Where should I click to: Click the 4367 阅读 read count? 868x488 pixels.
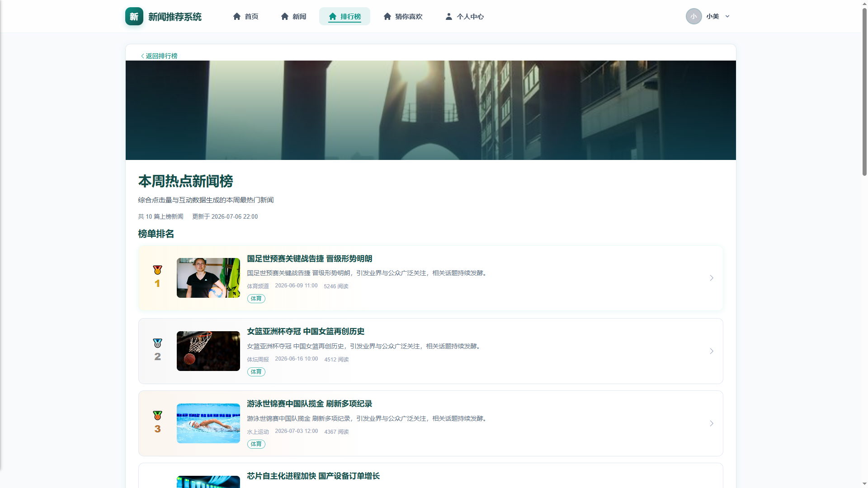pos(336,432)
